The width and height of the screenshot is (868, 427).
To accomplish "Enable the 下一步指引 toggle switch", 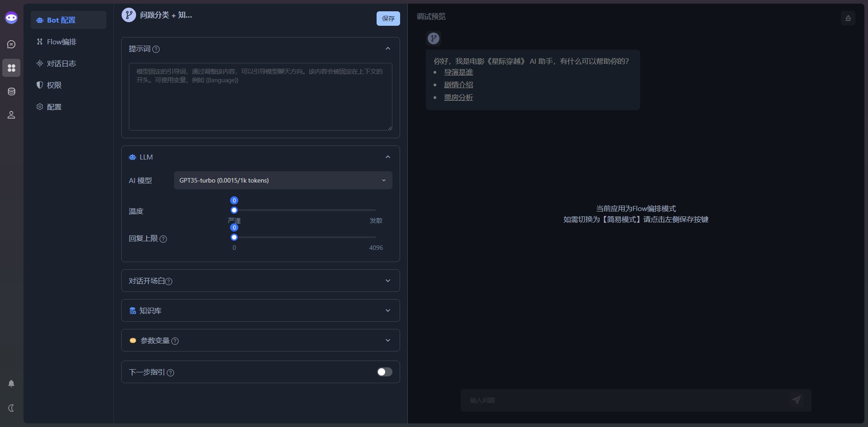I will click(384, 372).
